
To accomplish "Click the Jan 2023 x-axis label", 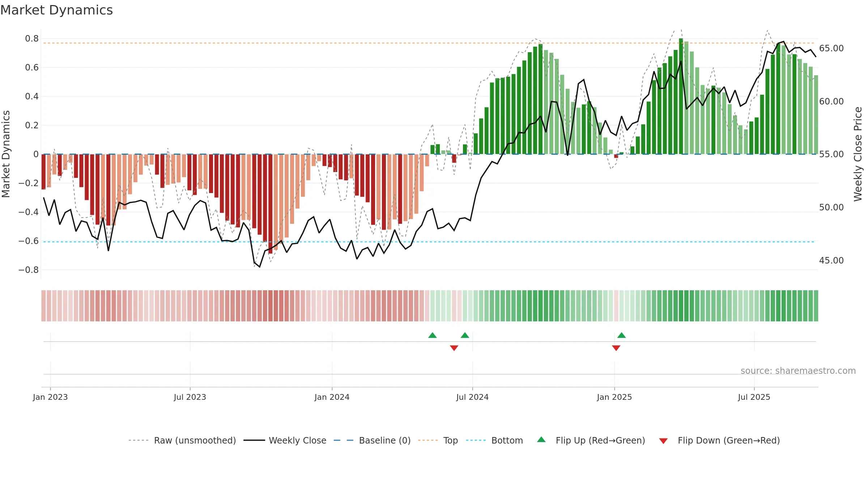I will pos(50,397).
